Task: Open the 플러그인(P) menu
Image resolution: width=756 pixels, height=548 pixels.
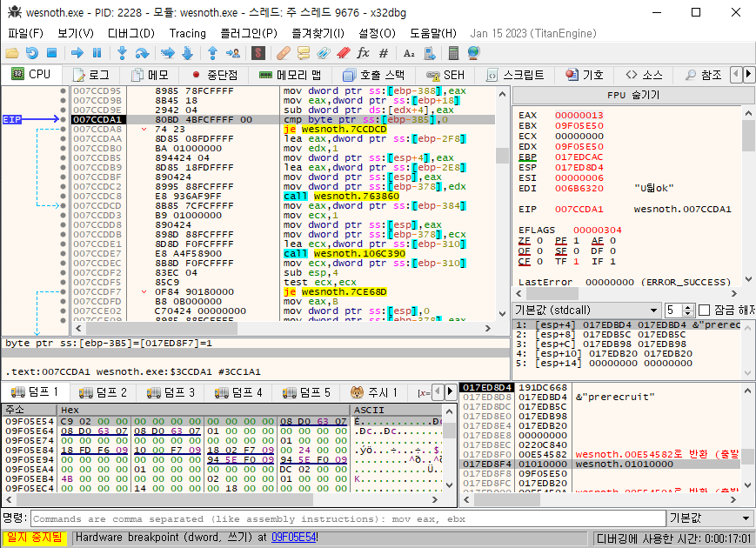Action: point(249,33)
